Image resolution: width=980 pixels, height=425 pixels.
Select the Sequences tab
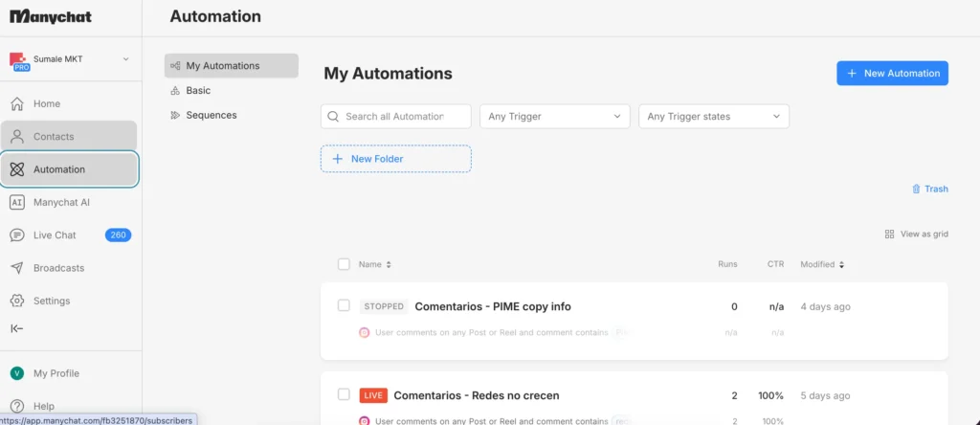pyautogui.click(x=232, y=115)
